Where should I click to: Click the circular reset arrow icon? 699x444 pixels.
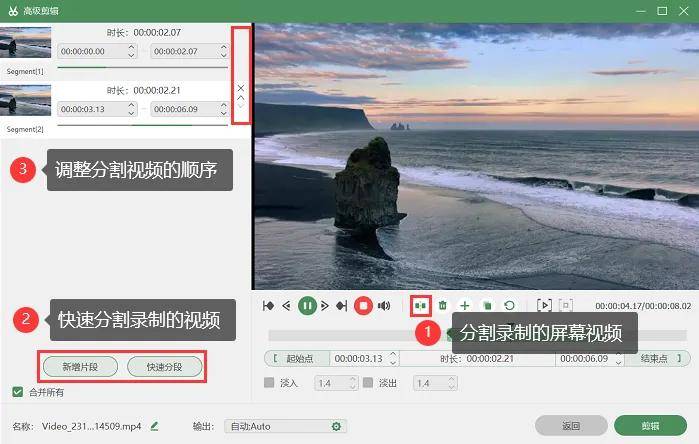point(509,305)
